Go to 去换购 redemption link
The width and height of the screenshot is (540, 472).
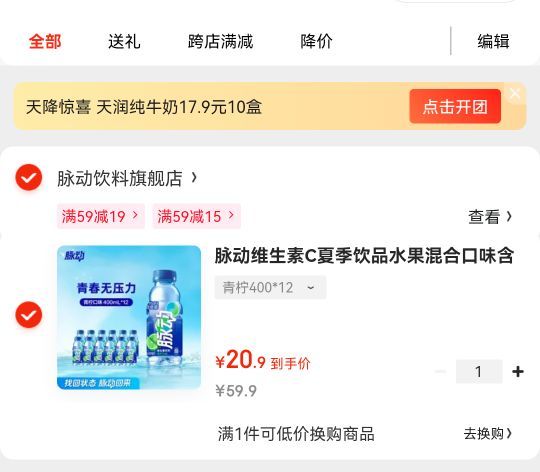488,433
